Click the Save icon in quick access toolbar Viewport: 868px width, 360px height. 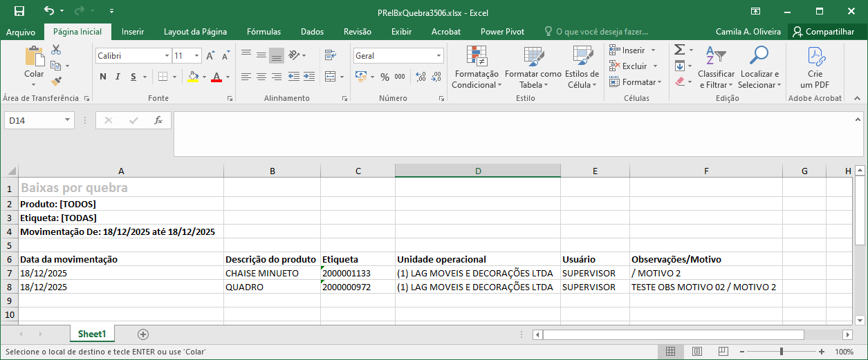[19, 11]
